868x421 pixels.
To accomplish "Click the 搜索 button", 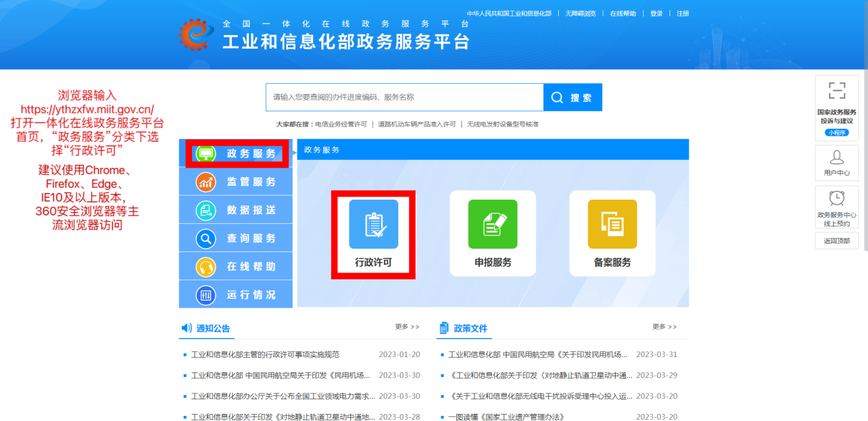I will tap(573, 97).
